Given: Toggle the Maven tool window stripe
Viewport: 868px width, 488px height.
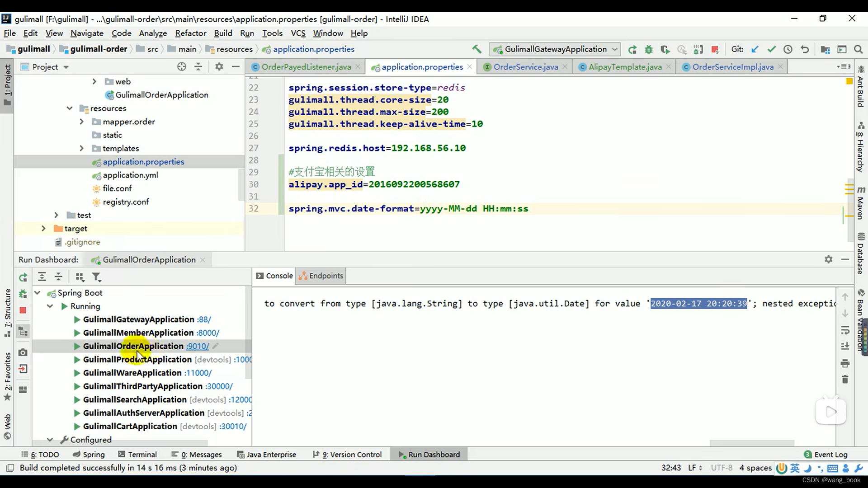Looking at the screenshot, I should tap(861, 202).
